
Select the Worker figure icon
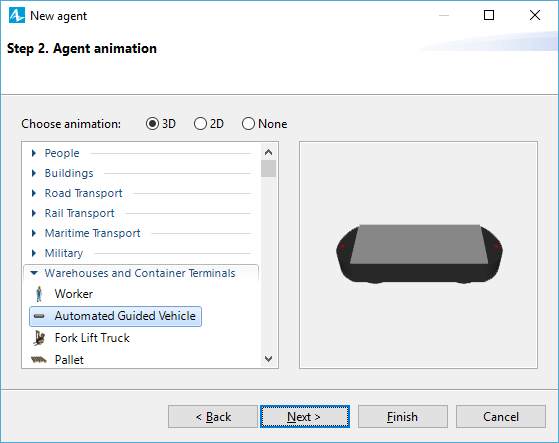coord(39,294)
